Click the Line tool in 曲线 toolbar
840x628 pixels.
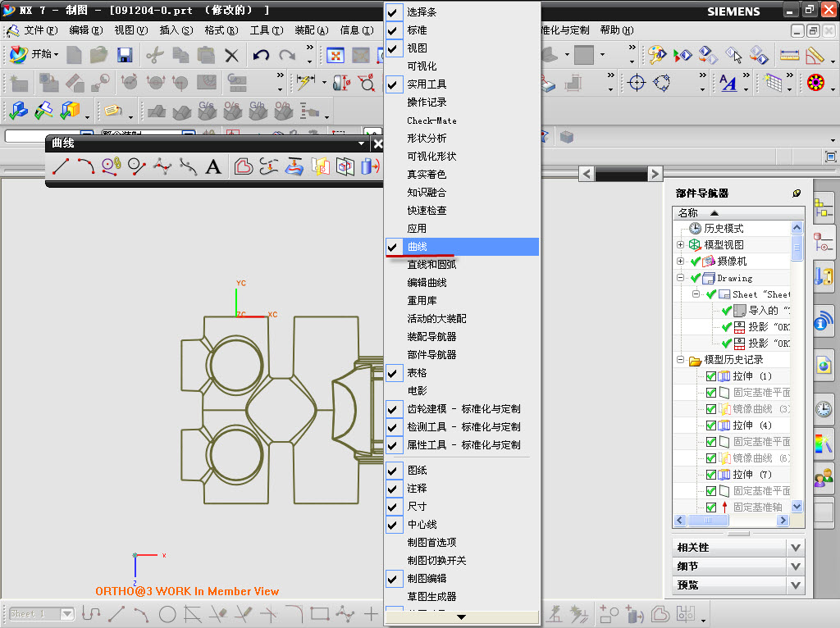(61, 166)
